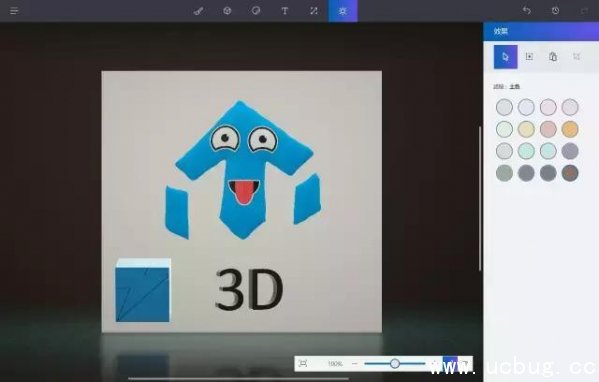This screenshot has width=599, height=382.
Task: Click the faded fourth panel icon
Action: (x=576, y=57)
